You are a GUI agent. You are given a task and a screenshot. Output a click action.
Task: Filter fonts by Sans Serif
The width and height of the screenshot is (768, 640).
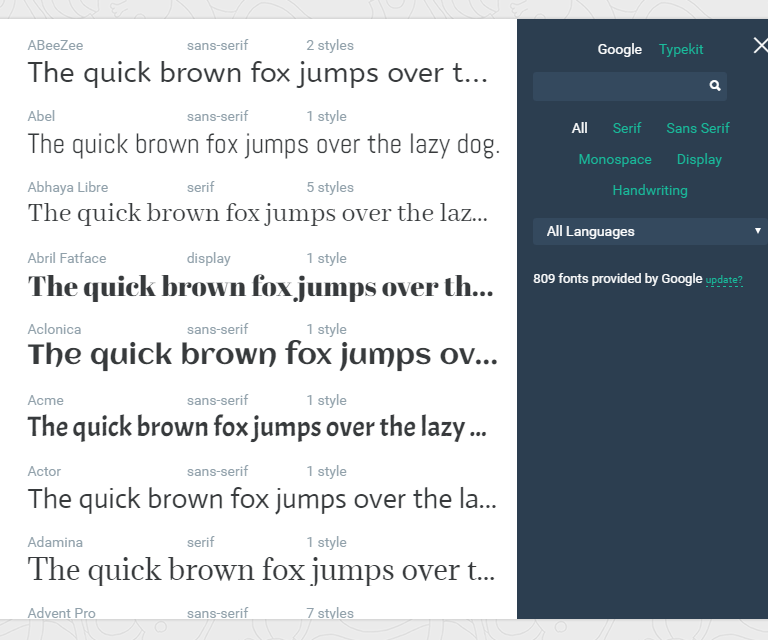click(697, 128)
